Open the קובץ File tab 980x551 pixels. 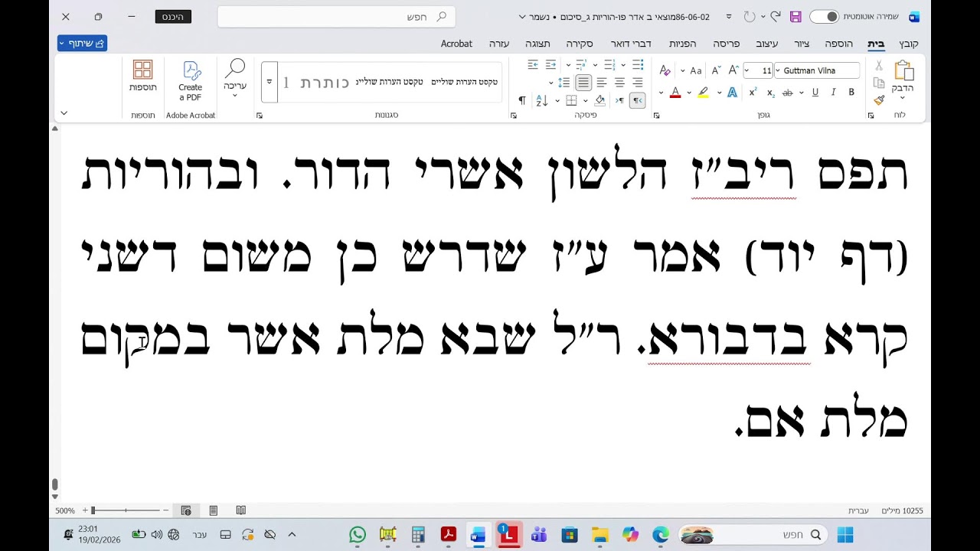coord(909,44)
